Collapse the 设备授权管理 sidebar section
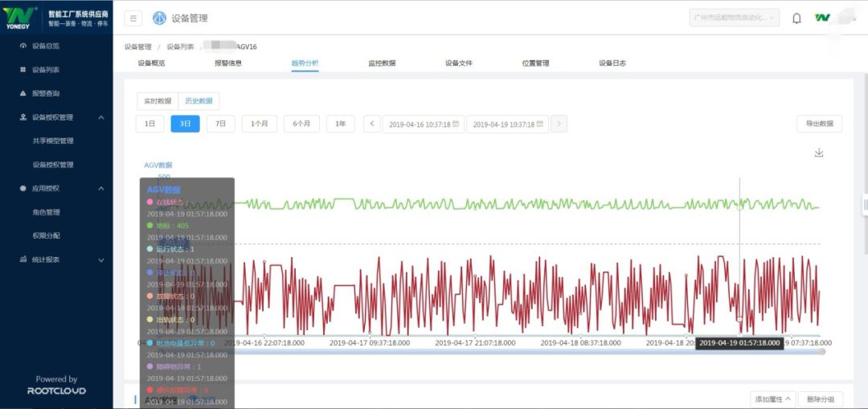868x409 pixels. click(100, 117)
